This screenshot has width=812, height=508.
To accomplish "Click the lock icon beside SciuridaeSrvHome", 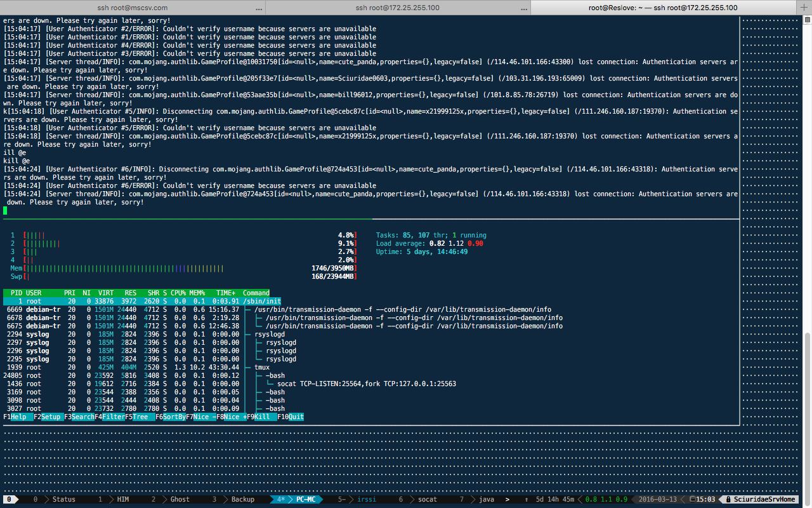I will 730,500.
